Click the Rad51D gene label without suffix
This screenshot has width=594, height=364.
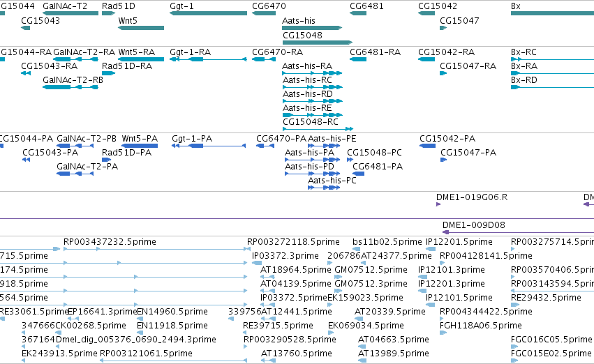[x=119, y=6]
